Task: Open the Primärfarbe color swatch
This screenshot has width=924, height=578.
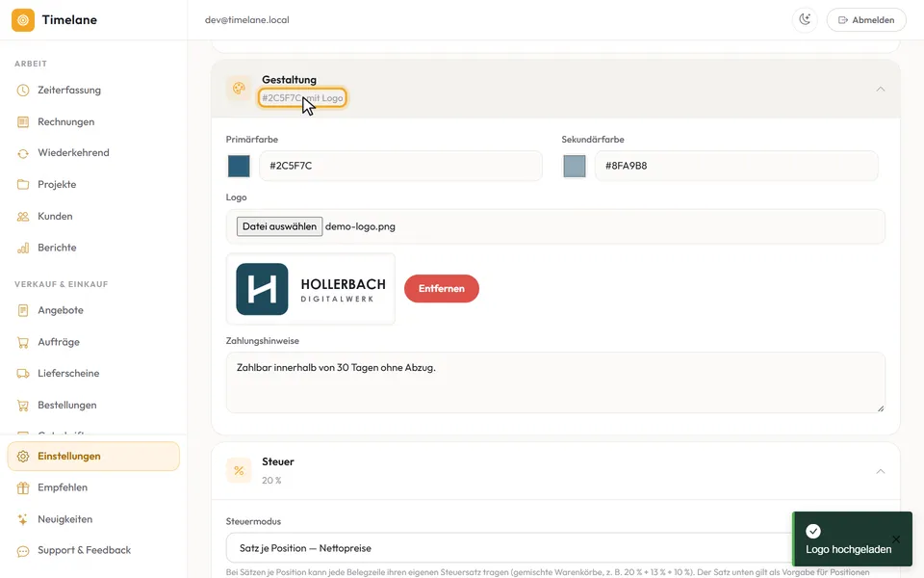Action: click(x=239, y=167)
